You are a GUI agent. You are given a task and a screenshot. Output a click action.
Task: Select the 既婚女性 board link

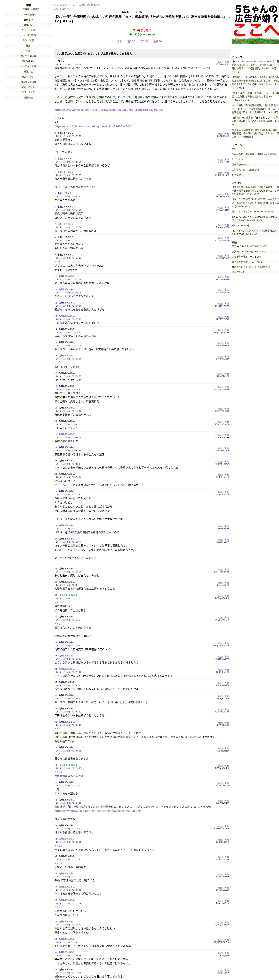pos(28,72)
